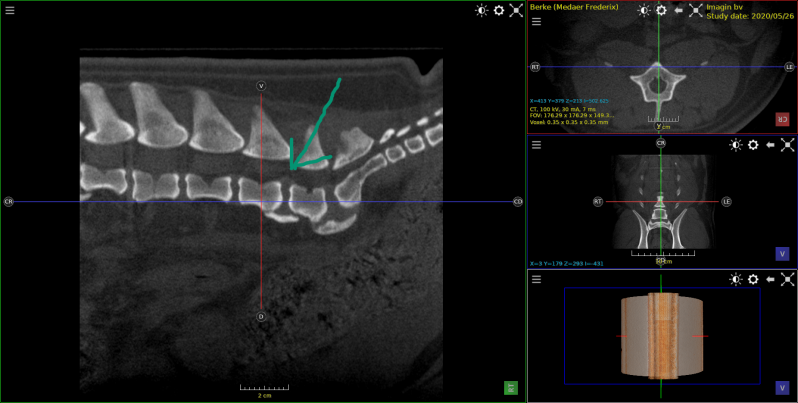
Task: Click the 2 cm scale bar in sagittal view
Action: pos(264,390)
